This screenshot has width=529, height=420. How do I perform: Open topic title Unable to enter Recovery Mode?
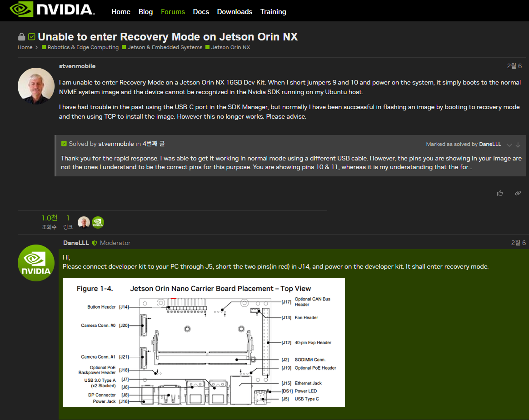[x=168, y=36]
